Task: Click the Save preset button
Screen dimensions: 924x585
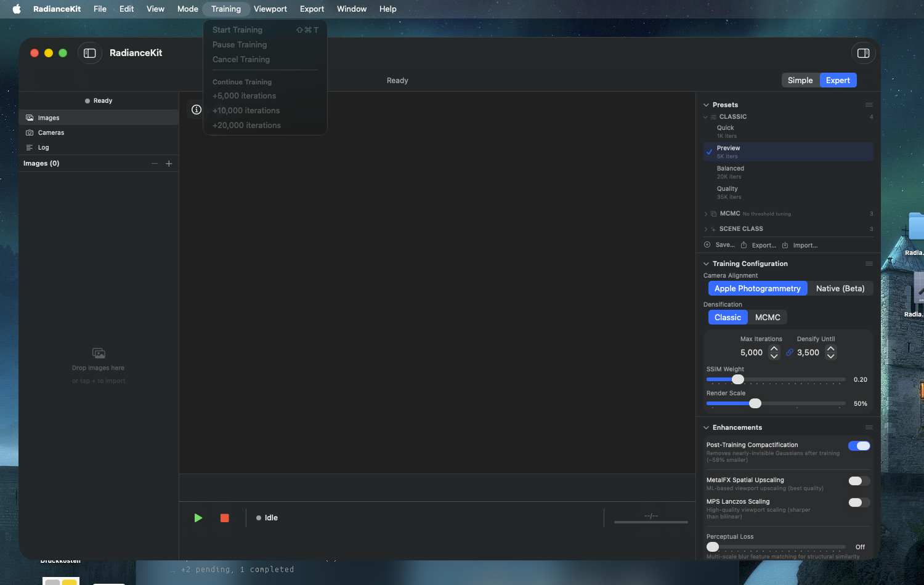Action: tap(719, 245)
